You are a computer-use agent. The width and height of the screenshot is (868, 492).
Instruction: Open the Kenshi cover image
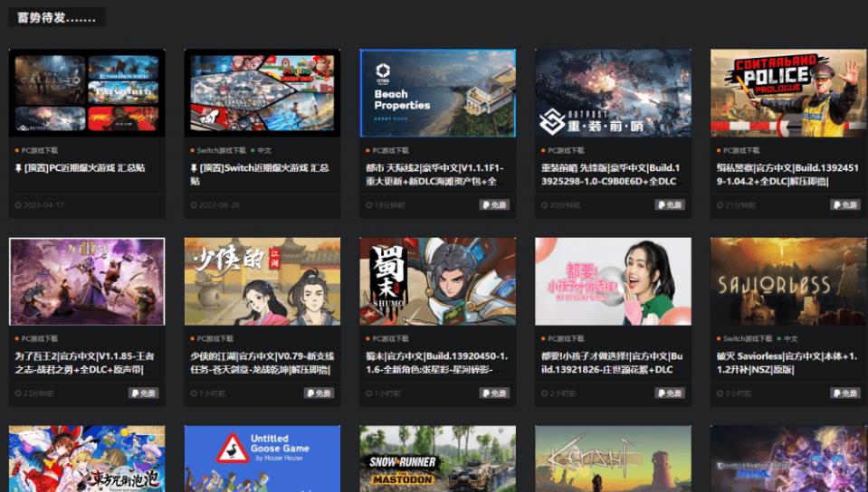coord(613,459)
